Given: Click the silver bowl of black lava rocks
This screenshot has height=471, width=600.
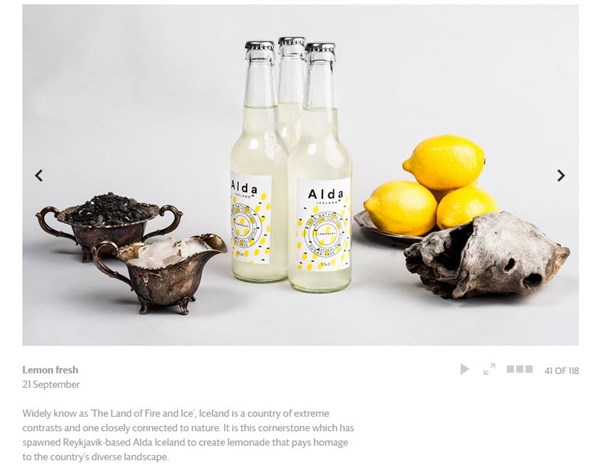Looking at the screenshot, I should pyautogui.click(x=108, y=222).
